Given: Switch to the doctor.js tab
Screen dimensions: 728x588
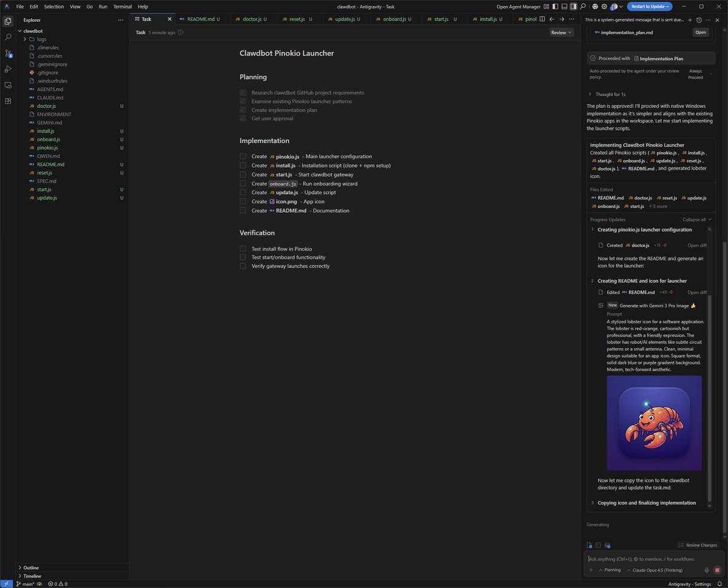Looking at the screenshot, I should [255, 19].
